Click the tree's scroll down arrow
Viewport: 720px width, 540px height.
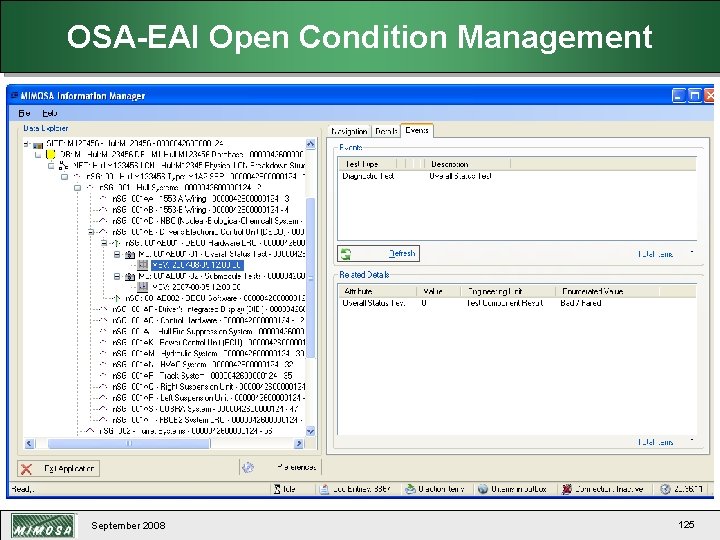coord(311,431)
